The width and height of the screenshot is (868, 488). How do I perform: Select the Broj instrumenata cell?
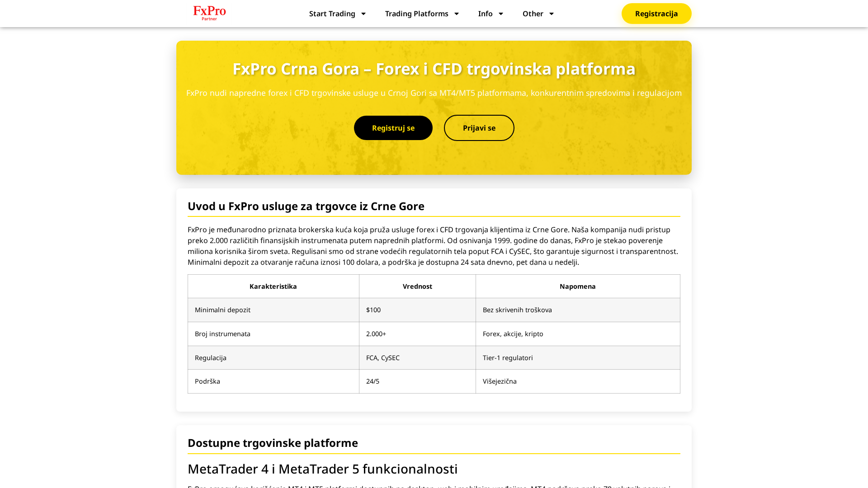pyautogui.click(x=274, y=334)
